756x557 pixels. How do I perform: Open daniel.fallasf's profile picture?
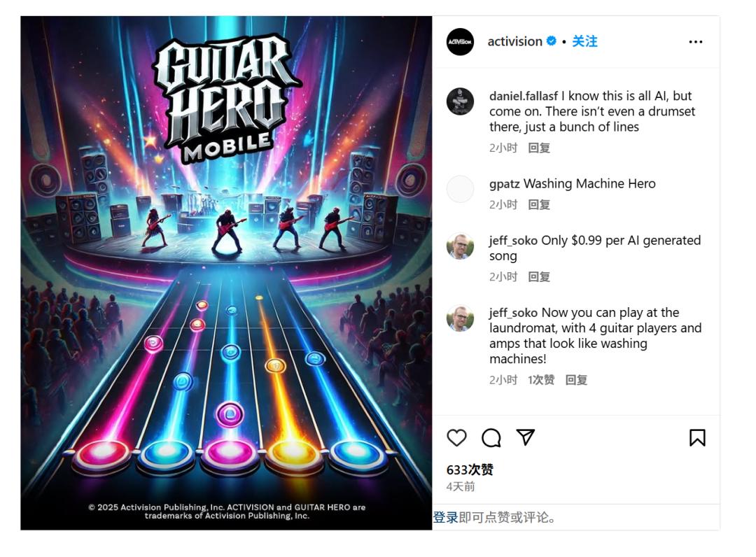coord(460,101)
